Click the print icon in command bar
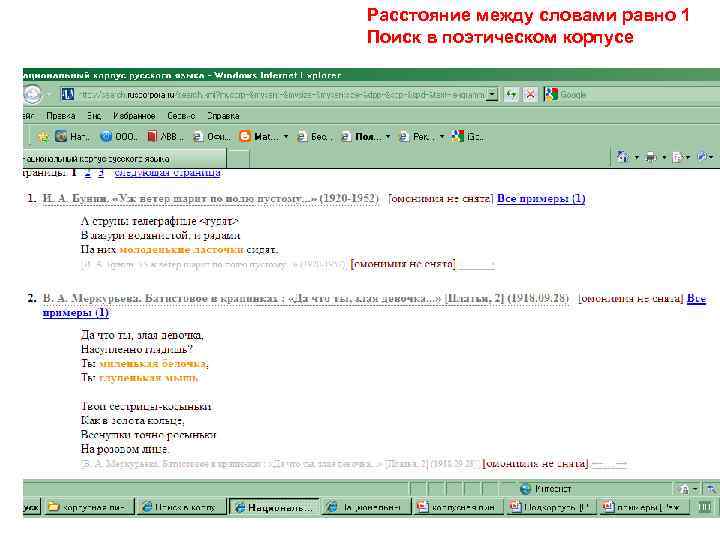This screenshot has width=720, height=540. 651,157
